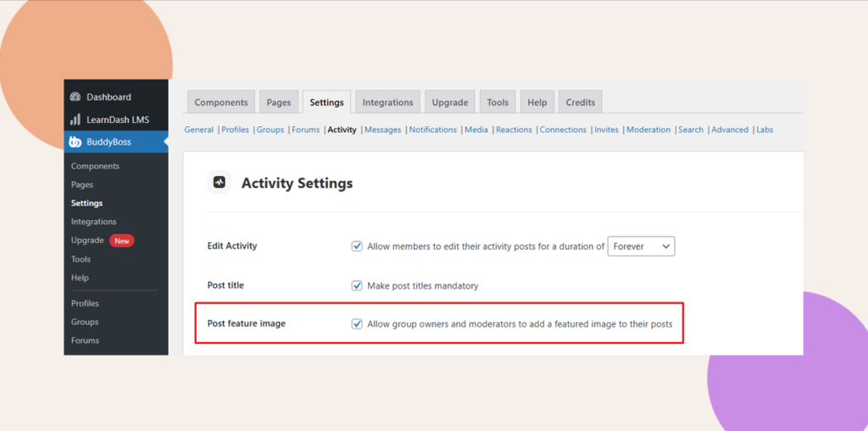Select the Tools tab
868x431 pixels.
[x=498, y=102]
